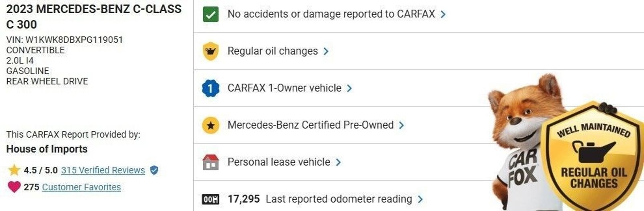644x211 pixels.
Task: Click the House of Imports dealer name
Action: [47, 149]
